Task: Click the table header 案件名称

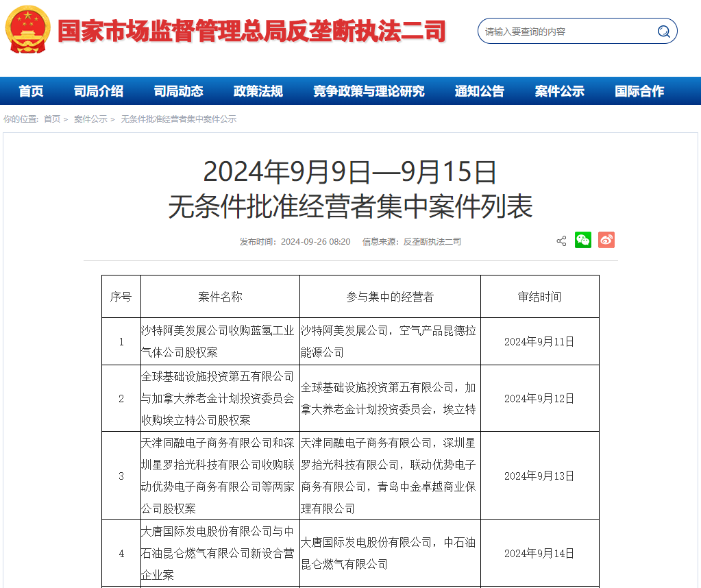Action: coord(220,297)
